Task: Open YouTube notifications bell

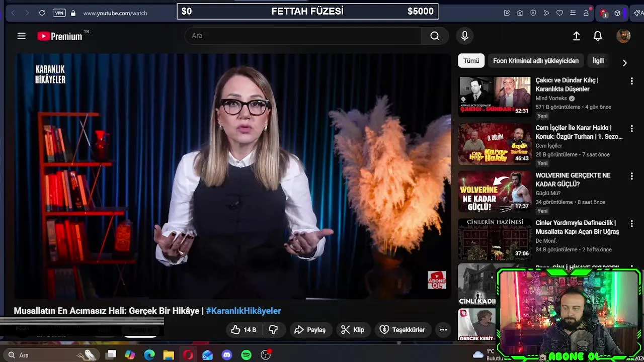Action: pos(598,36)
